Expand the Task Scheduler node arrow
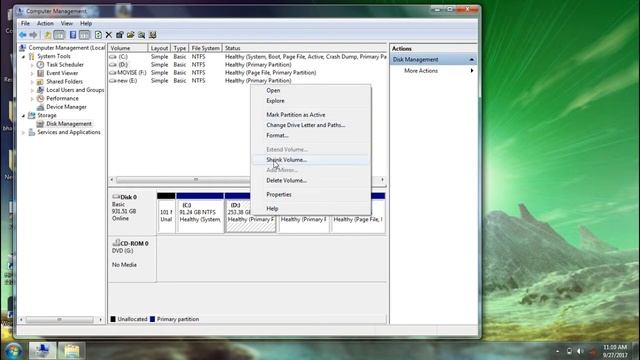Screen dimensions: 640x360 (32, 65)
